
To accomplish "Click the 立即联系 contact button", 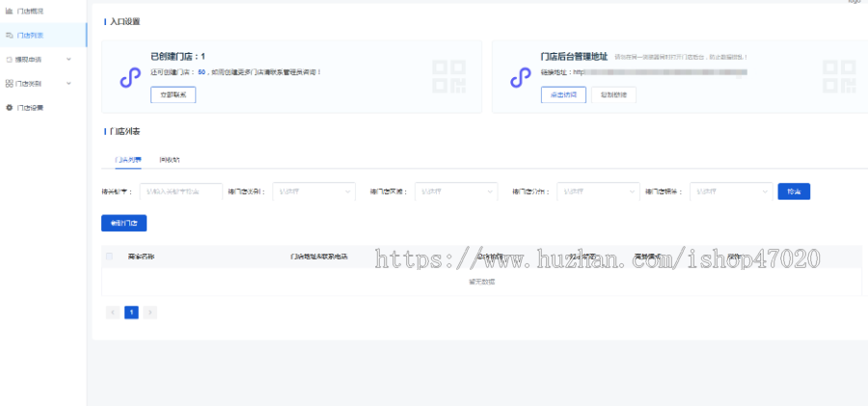I will [174, 95].
